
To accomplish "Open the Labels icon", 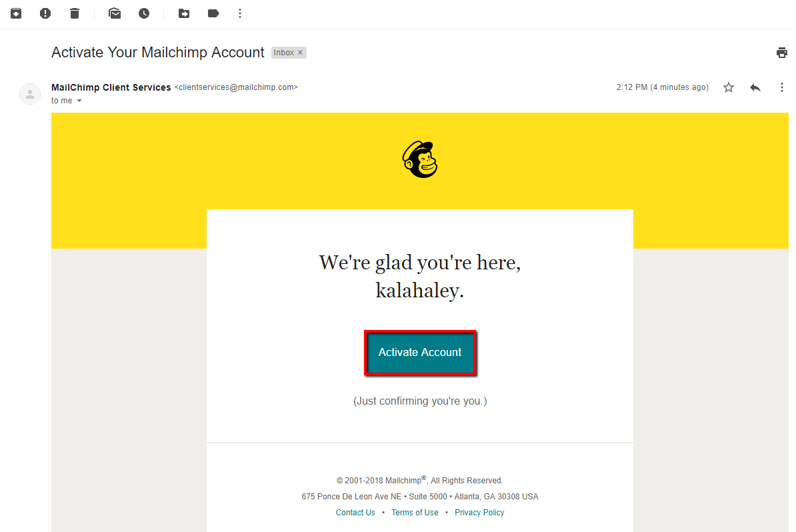I will 213,13.
